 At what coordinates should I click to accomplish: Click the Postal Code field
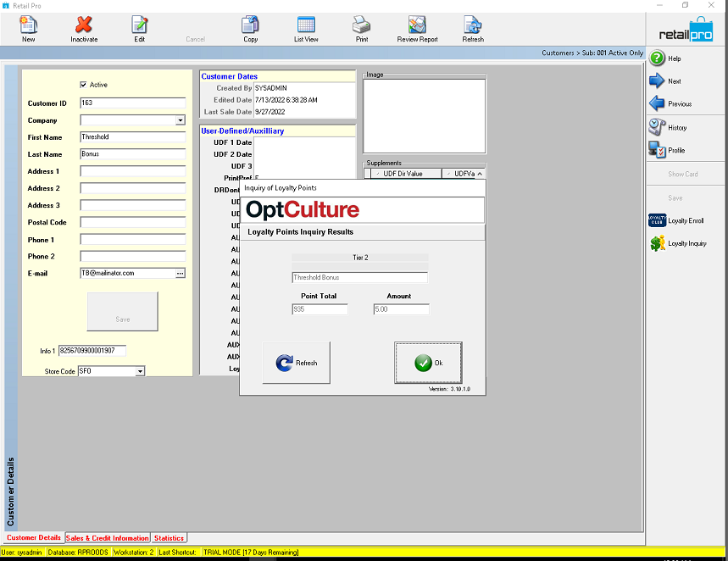click(133, 222)
